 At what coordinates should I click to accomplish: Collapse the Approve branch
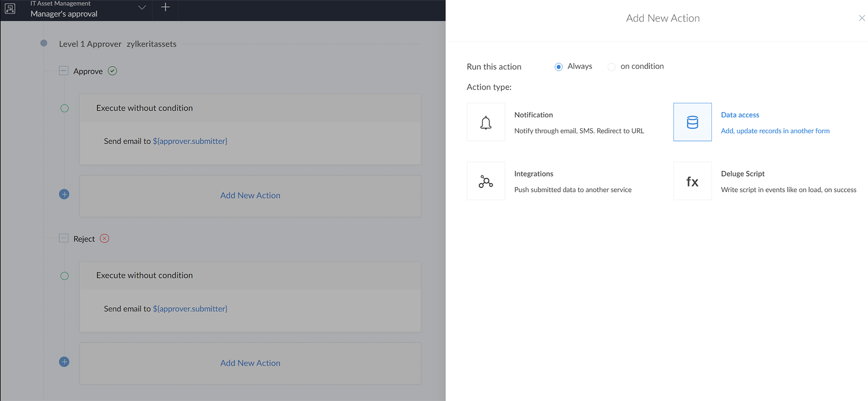tap(63, 71)
